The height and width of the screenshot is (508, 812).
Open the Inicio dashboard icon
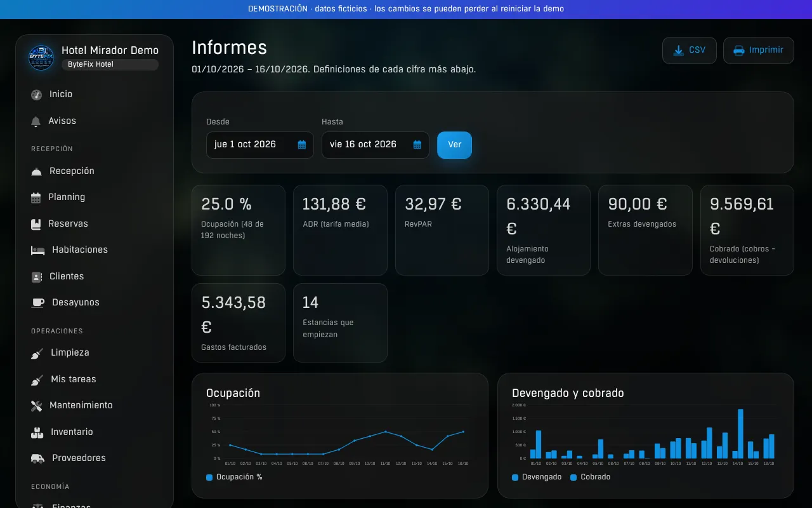pyautogui.click(x=37, y=95)
